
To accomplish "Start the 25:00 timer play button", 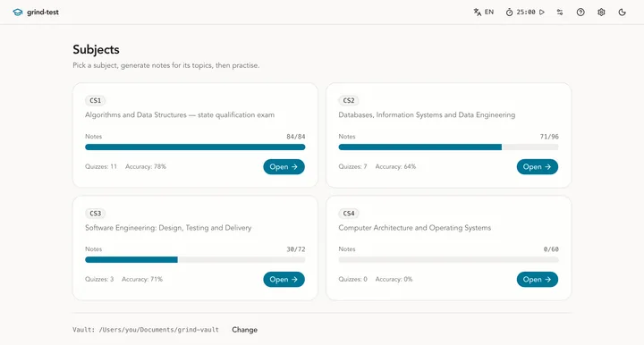I will tap(542, 13).
